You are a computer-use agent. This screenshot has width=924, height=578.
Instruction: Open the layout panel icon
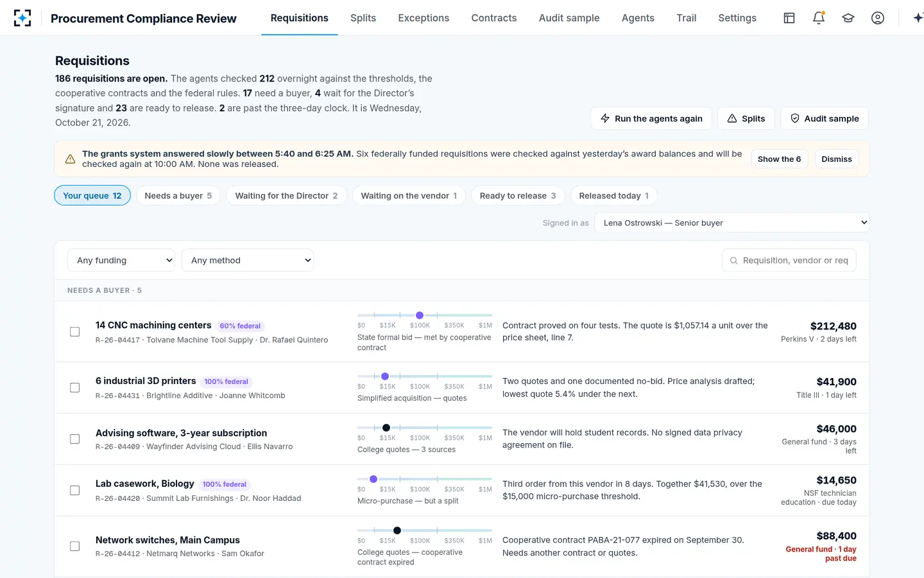click(x=789, y=18)
